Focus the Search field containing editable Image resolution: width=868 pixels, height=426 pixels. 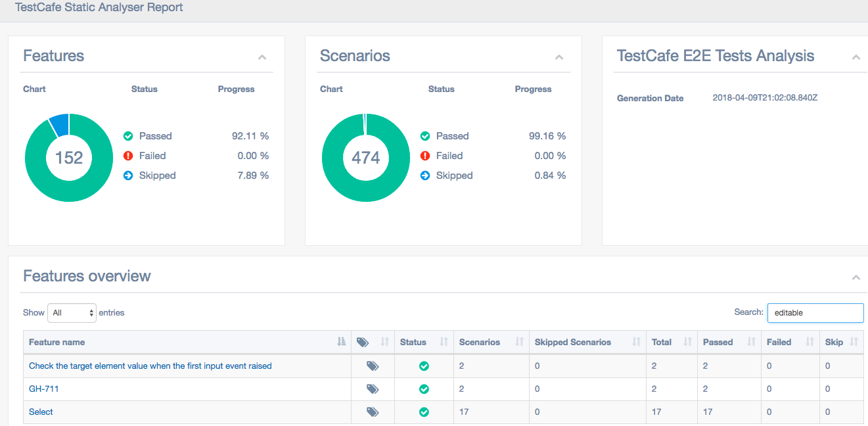pos(815,313)
